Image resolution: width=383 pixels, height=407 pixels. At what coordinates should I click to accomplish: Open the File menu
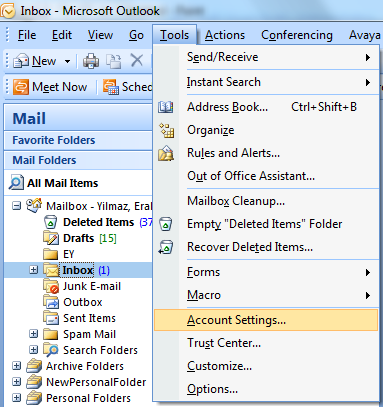pos(27,35)
